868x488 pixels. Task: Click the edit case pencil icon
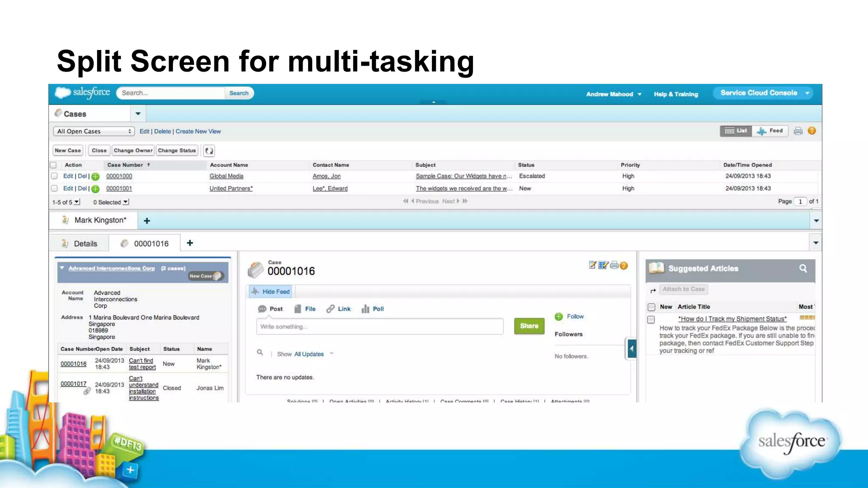[593, 265]
